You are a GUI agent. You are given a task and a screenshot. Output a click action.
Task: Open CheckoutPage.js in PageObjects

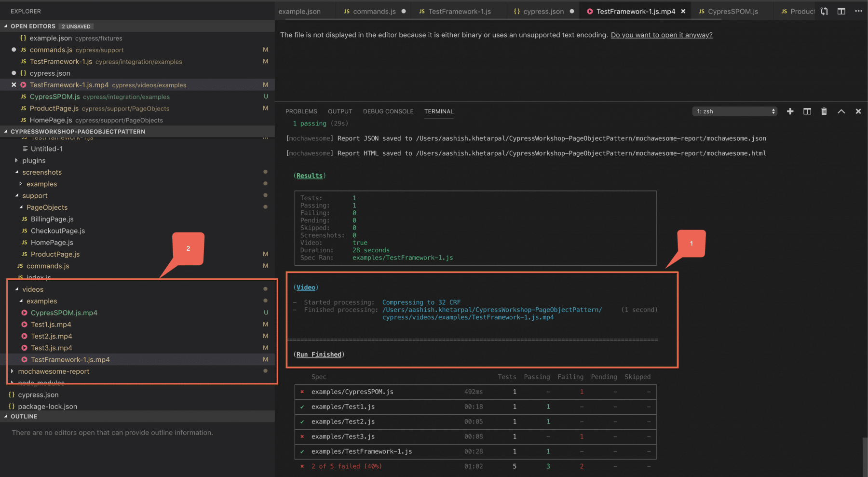[58, 231]
